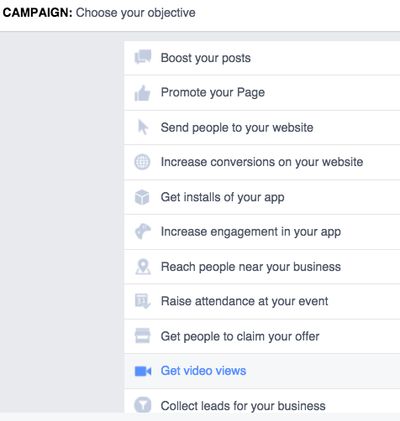This screenshot has height=421, width=400.
Task: Select the Boost your posts objective
Action: coord(262,58)
